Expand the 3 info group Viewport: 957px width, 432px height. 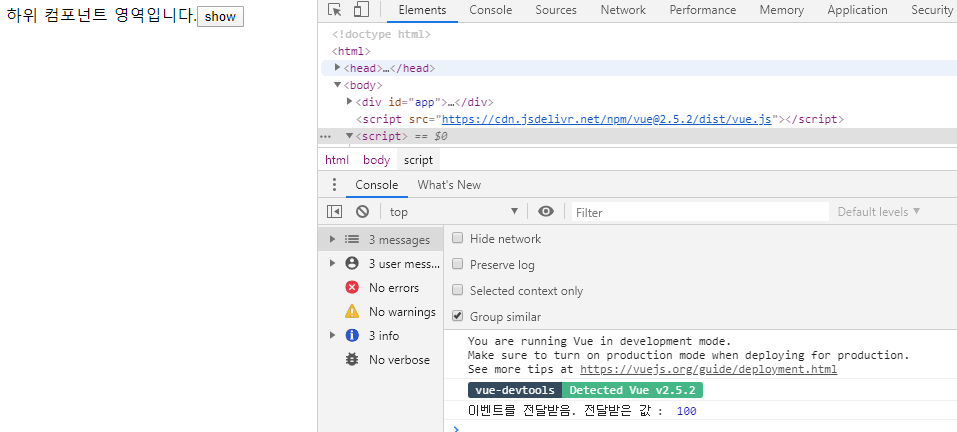click(333, 335)
